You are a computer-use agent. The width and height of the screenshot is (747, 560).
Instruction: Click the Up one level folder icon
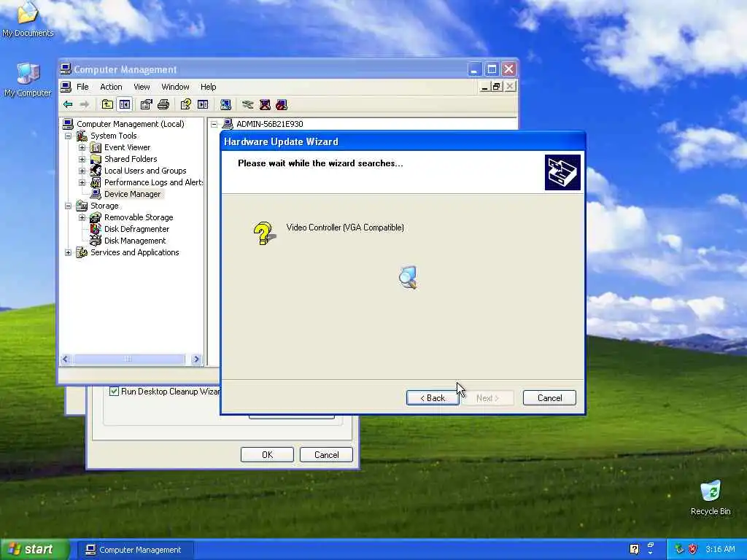[108, 104]
